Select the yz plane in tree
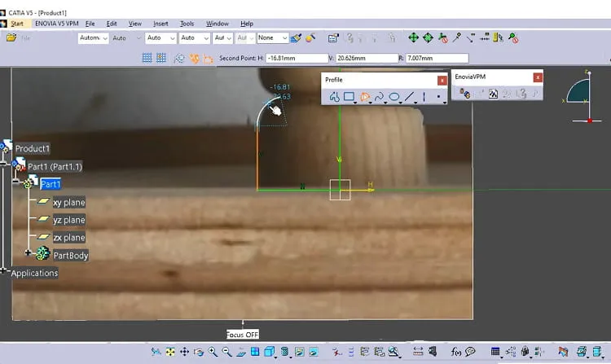Viewport: 611px width, 364px height. pyautogui.click(x=69, y=220)
